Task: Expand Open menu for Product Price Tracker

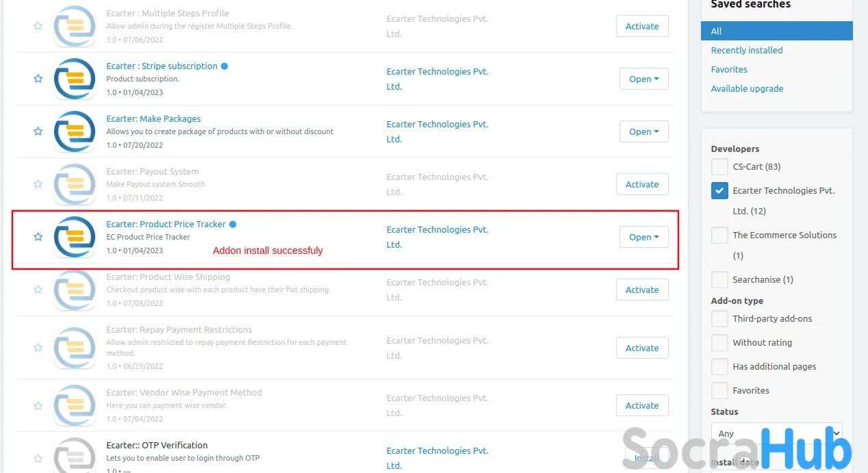Action: [643, 237]
